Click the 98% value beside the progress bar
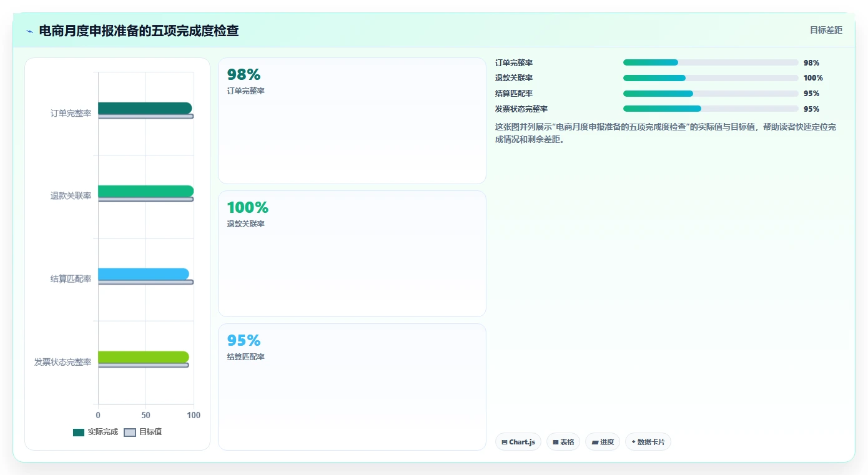The image size is (868, 475). pyautogui.click(x=811, y=63)
